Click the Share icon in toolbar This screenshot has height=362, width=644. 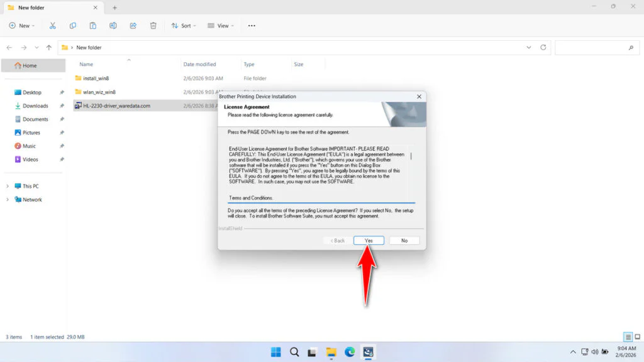133,26
